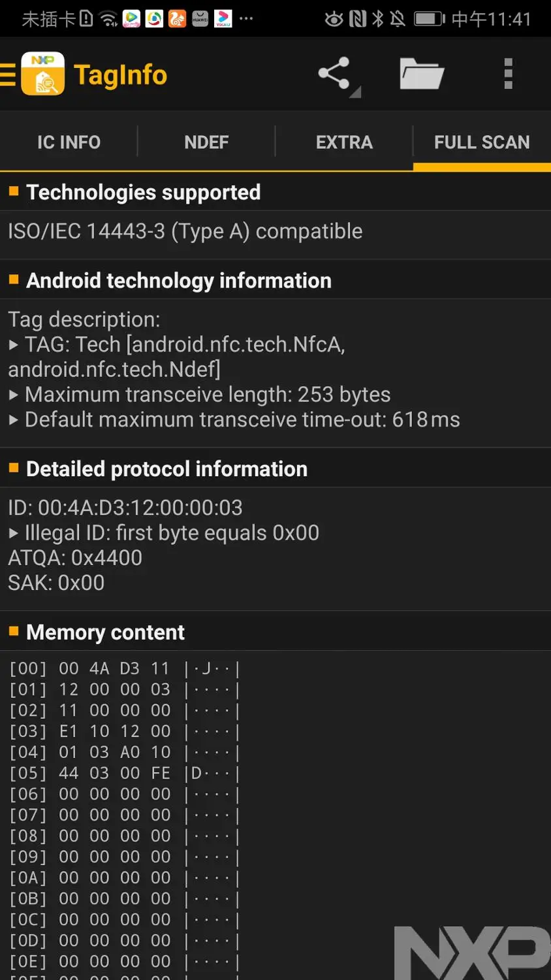
Task: Open the EXTRA tab
Action: point(344,142)
